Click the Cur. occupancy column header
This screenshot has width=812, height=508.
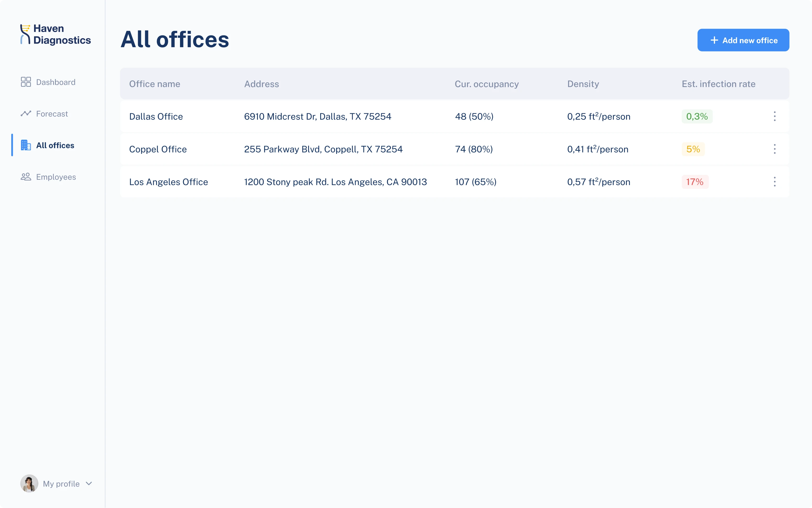487,84
